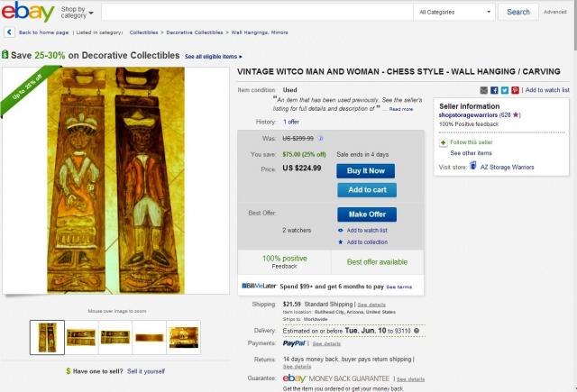Click the search input field
Image resolution: width=577 pixels, height=392 pixels.
(x=257, y=12)
